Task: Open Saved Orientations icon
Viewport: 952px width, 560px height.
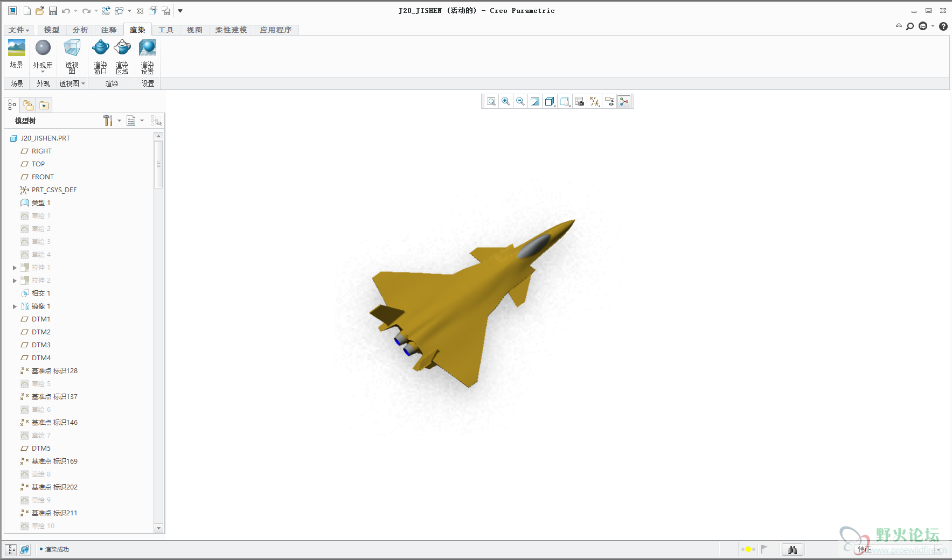Action: [565, 101]
